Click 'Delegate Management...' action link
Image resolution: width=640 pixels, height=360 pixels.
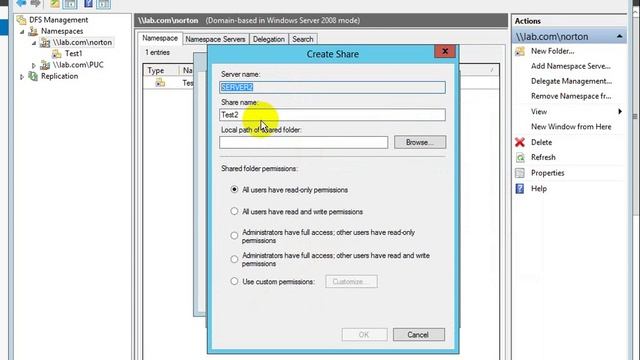pos(571,81)
